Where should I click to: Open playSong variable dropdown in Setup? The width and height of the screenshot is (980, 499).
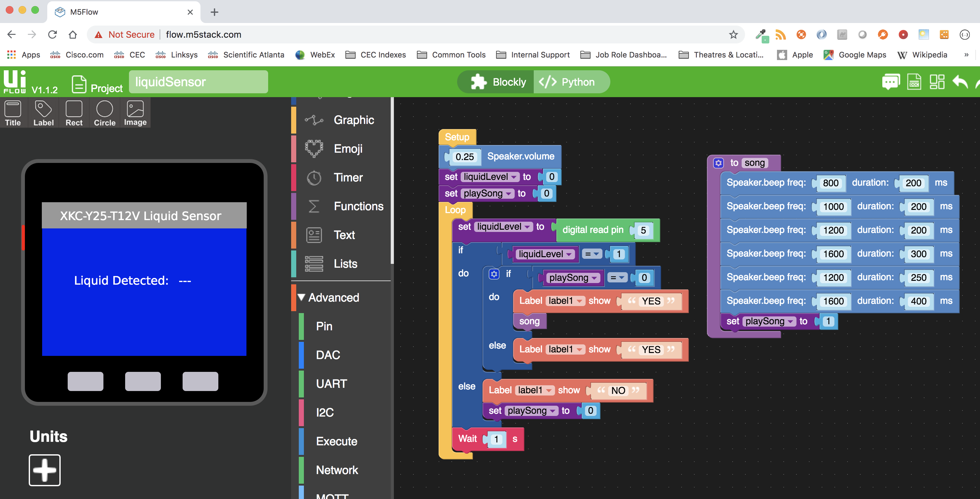point(488,193)
